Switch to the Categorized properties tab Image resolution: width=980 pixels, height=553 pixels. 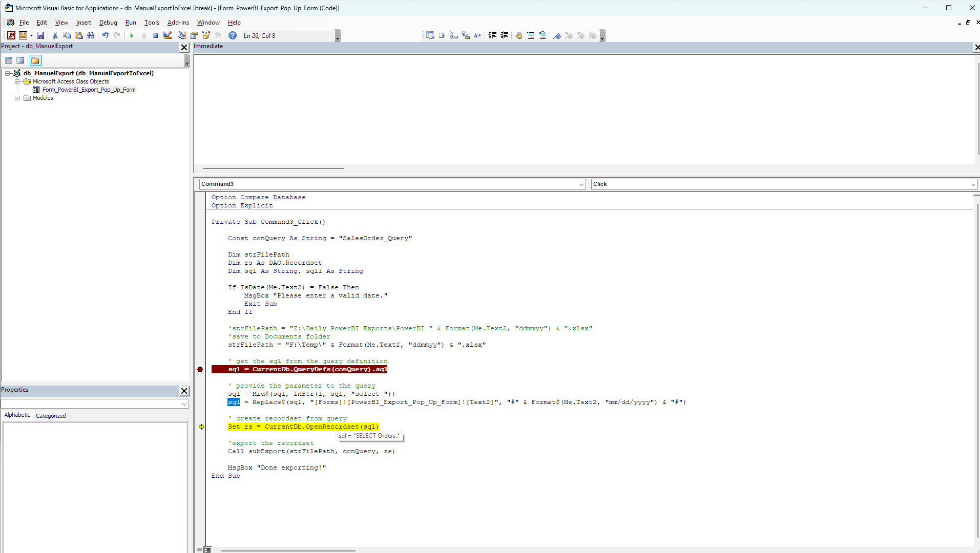[51, 416]
